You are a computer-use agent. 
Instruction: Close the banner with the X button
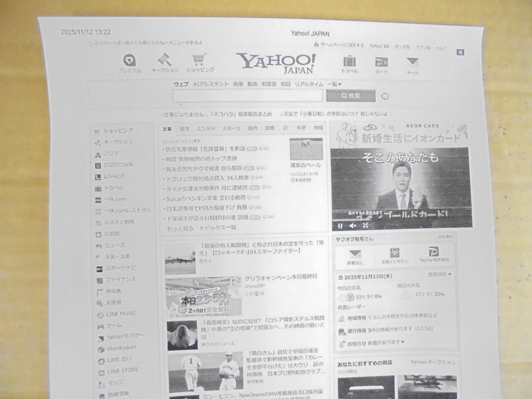pyautogui.click(x=461, y=52)
